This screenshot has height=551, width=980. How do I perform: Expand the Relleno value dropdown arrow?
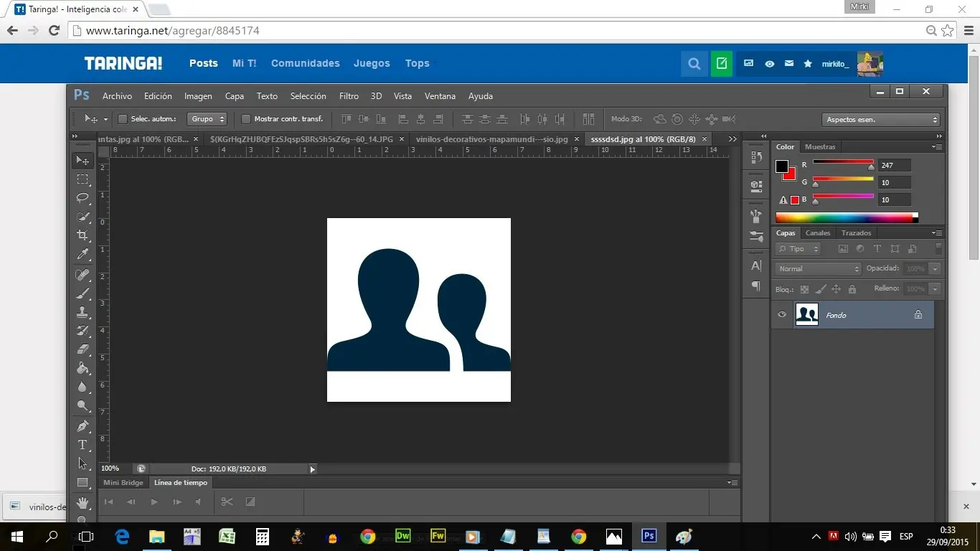click(x=934, y=288)
